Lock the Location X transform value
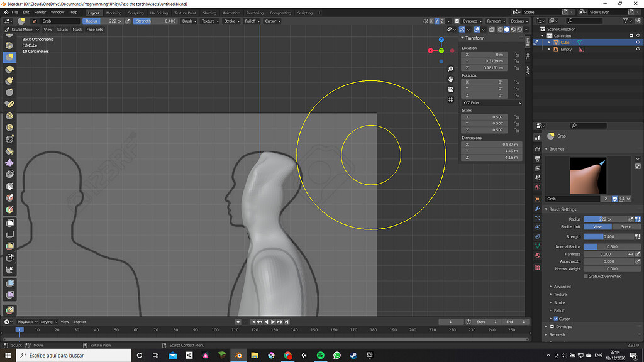Screen dimensions: 644x362 click(517, 55)
